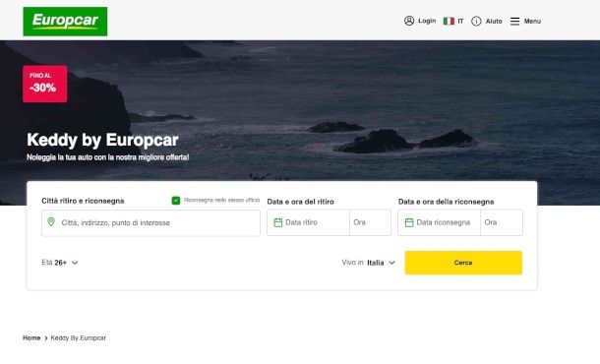Click the IT language label
The image size is (600, 364).
460,21
